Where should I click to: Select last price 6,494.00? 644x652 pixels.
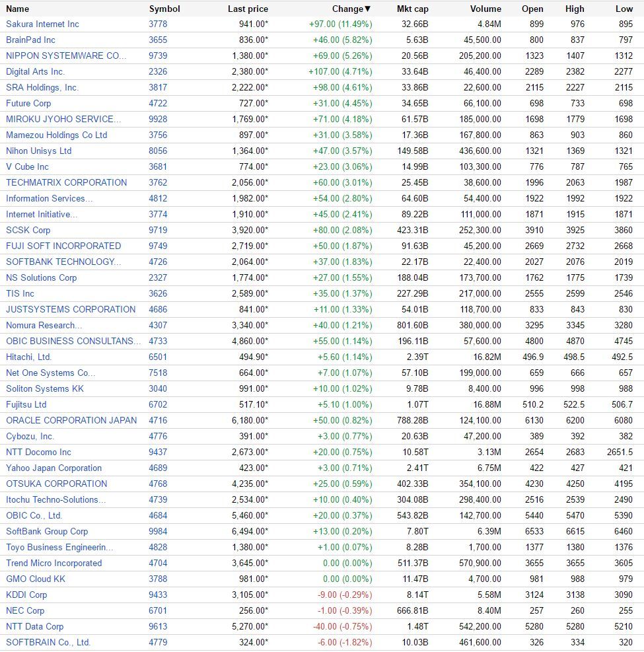tap(250, 531)
